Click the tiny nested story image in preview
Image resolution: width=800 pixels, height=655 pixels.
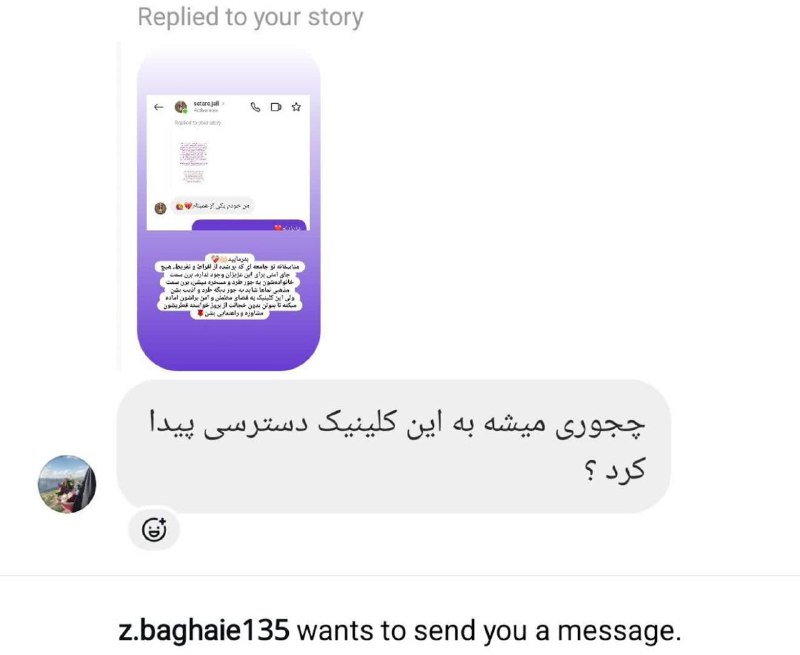point(193,162)
